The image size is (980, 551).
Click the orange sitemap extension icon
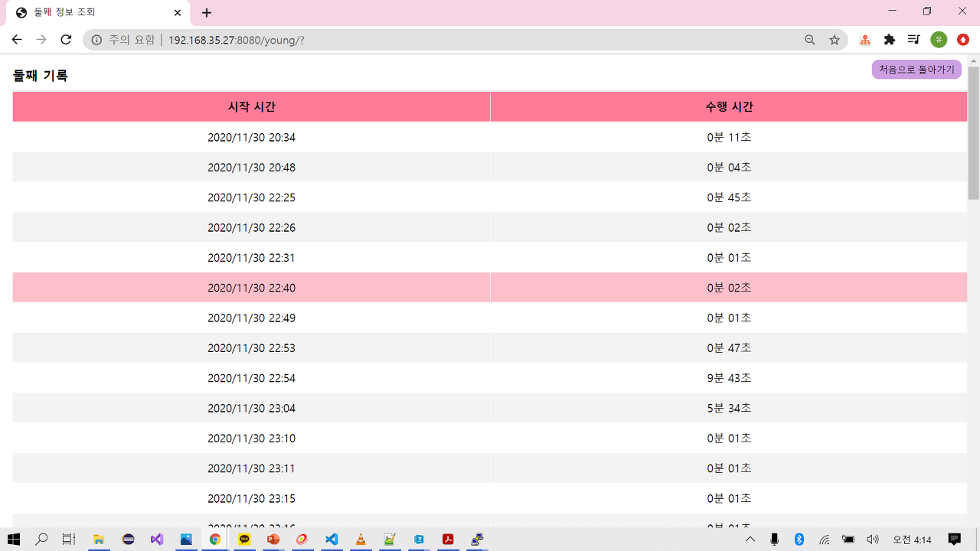pos(864,40)
